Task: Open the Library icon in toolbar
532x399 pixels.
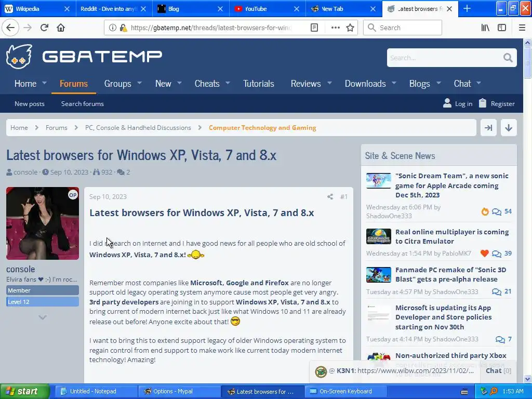Action: point(485,28)
